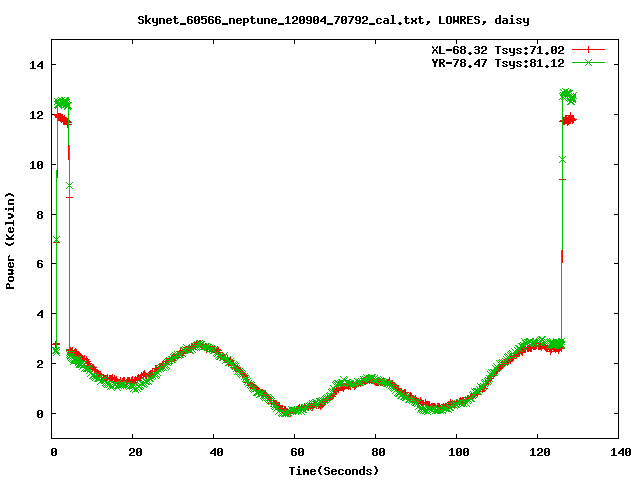Select the XL-68.32 Tsys:71.02 legend entry
640x480 pixels.
pyautogui.click(x=498, y=50)
